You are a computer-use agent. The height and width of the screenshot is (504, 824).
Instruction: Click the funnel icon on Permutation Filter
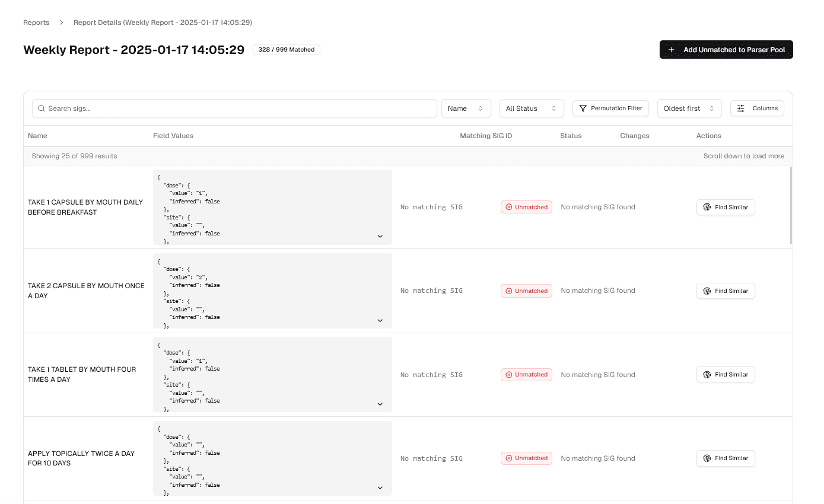coord(584,108)
